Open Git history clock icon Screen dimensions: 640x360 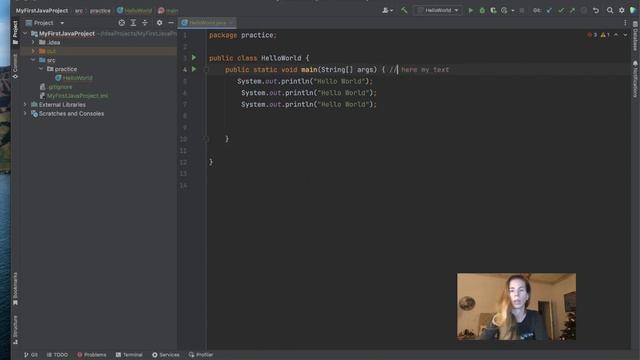[584, 10]
